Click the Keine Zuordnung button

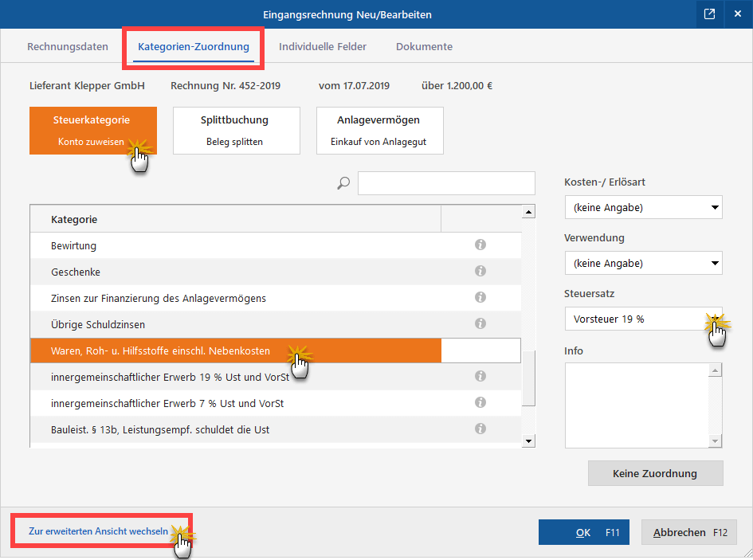pyautogui.click(x=656, y=473)
